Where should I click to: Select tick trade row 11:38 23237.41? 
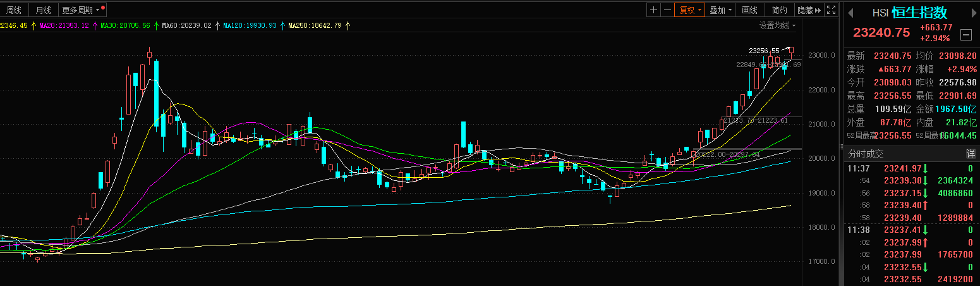[911, 230]
